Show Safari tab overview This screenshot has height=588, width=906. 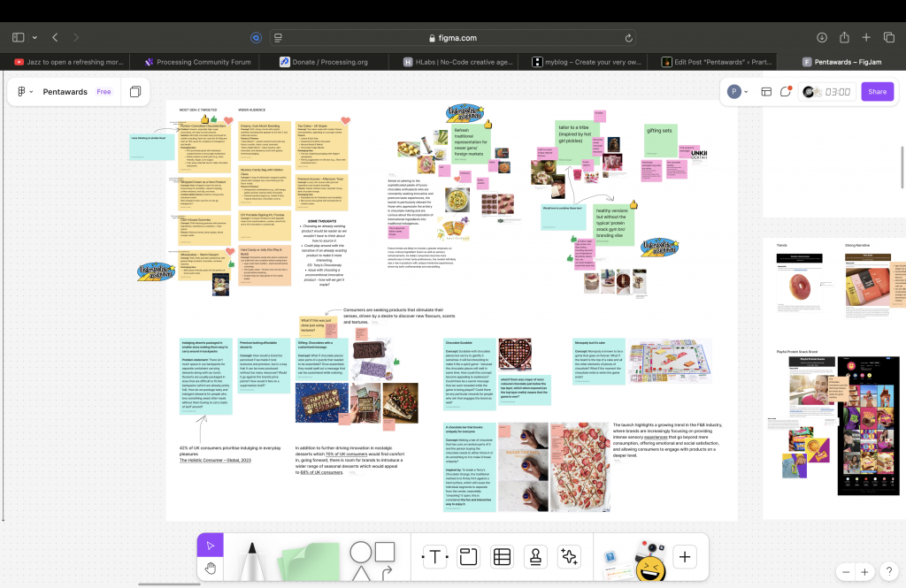(888, 37)
